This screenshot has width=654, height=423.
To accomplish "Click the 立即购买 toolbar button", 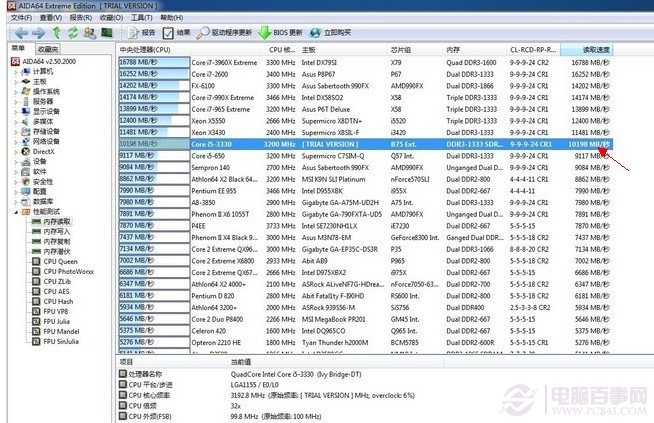I will [330, 33].
